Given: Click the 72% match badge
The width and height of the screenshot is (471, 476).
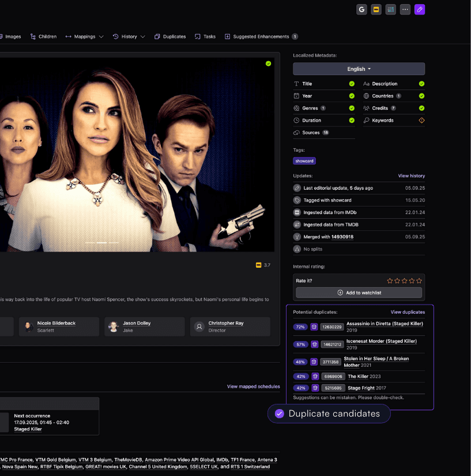Looking at the screenshot, I should 300,327.
